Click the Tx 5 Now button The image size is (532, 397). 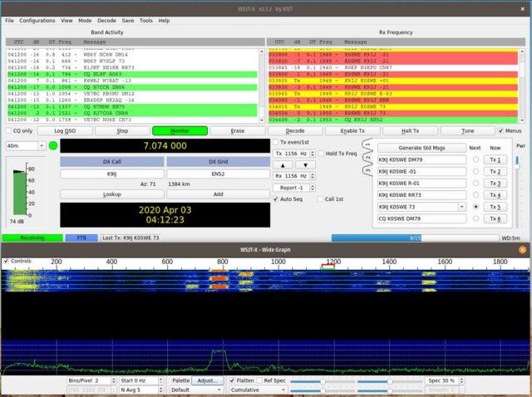point(495,207)
